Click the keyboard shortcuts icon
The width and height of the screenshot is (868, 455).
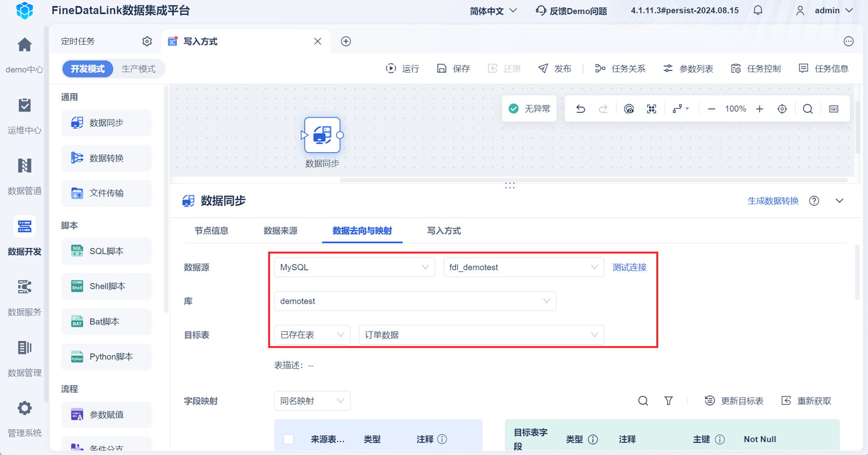pyautogui.click(x=834, y=109)
